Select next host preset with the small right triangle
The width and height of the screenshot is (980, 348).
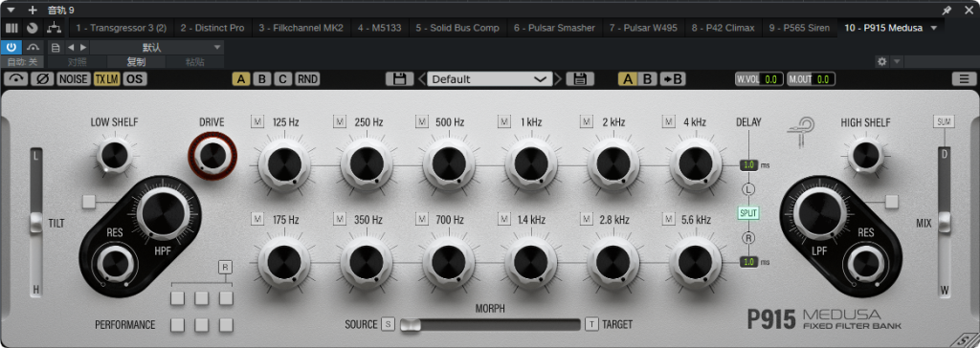click(83, 47)
